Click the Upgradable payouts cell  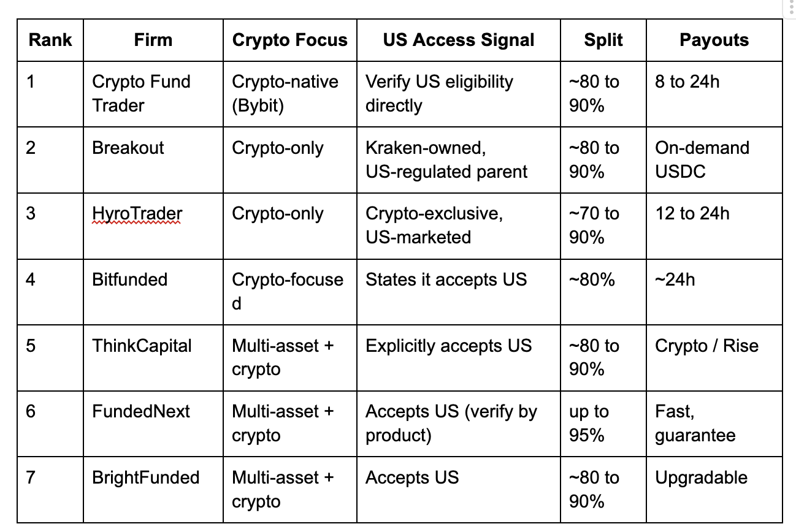pos(714,490)
